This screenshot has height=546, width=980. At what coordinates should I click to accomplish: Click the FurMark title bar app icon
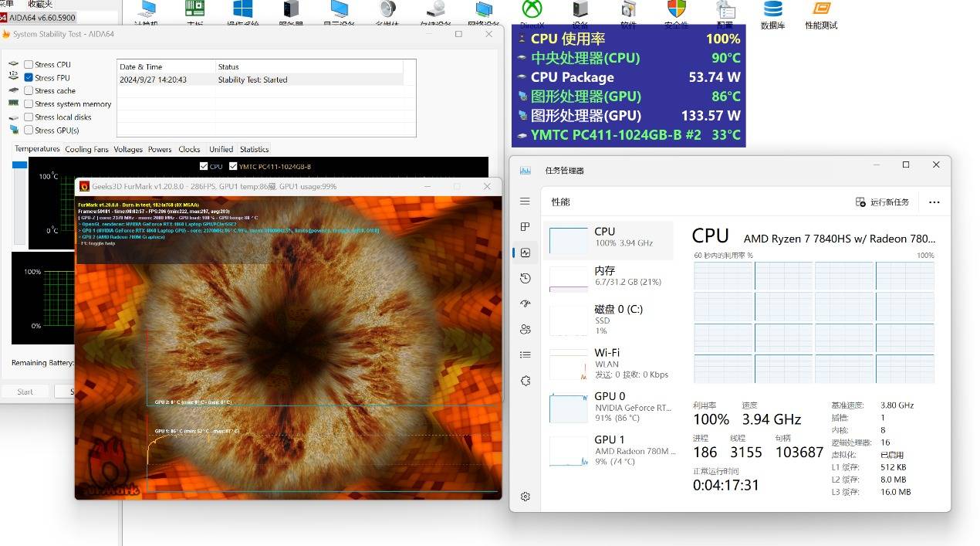(85, 186)
